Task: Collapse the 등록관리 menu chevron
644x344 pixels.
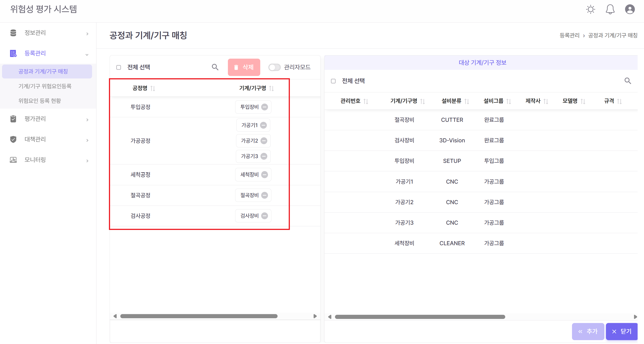Action: pos(87,54)
